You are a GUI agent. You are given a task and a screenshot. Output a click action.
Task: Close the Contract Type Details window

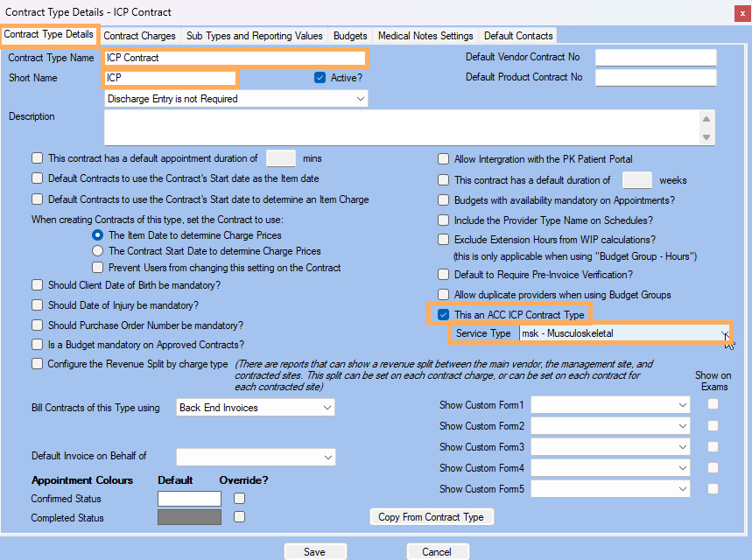742,13
